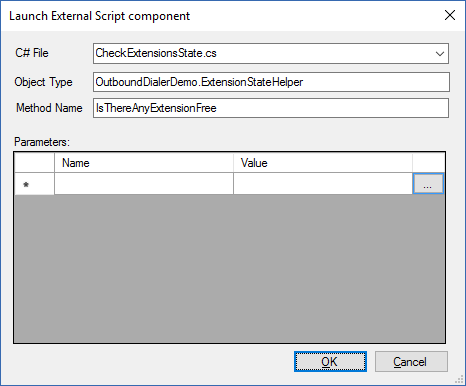Screen dimensions: 466x386
Task: Click the Value column header
Action: [x=323, y=163]
